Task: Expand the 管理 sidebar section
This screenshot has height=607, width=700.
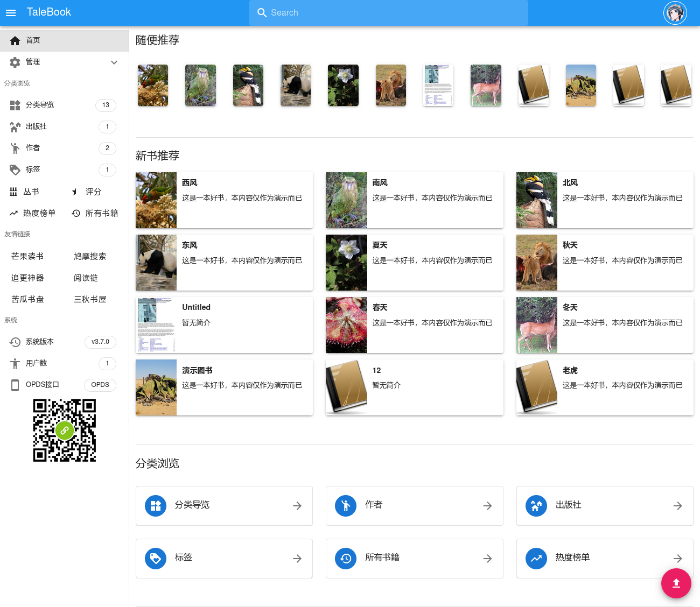Action: tap(114, 62)
